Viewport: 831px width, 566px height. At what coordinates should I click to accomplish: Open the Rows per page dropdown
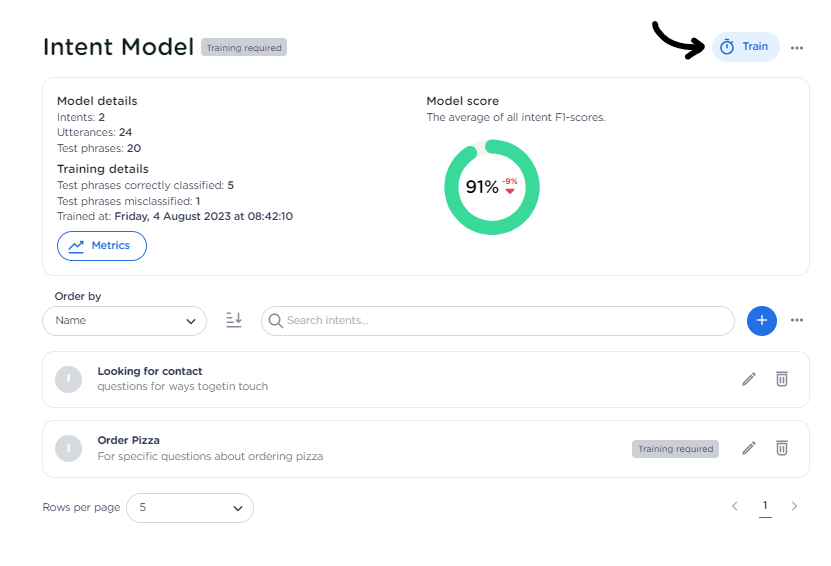(x=190, y=508)
